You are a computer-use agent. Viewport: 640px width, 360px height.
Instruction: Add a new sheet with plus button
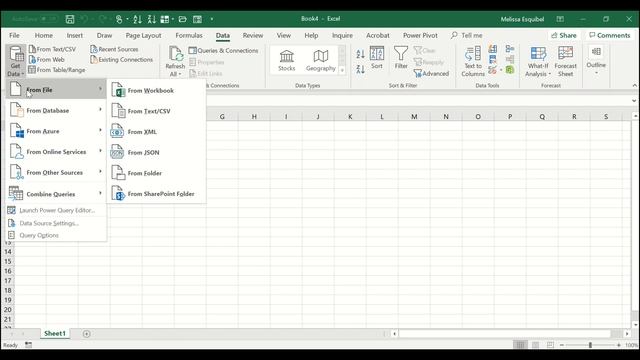click(87, 334)
